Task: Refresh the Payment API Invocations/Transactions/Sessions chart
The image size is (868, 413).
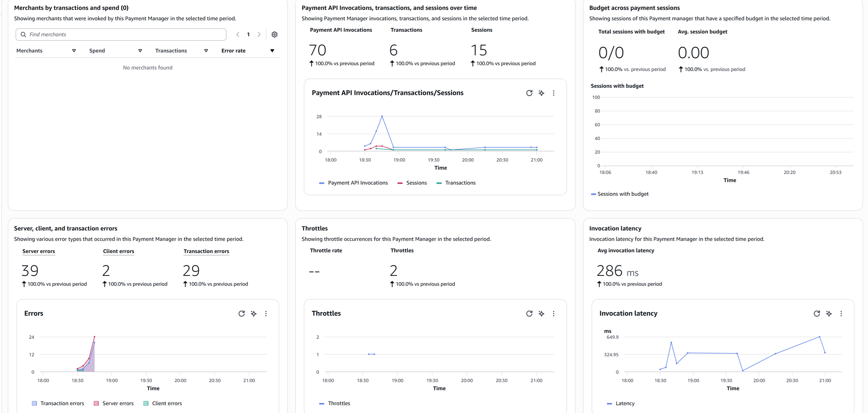Action: coord(529,93)
